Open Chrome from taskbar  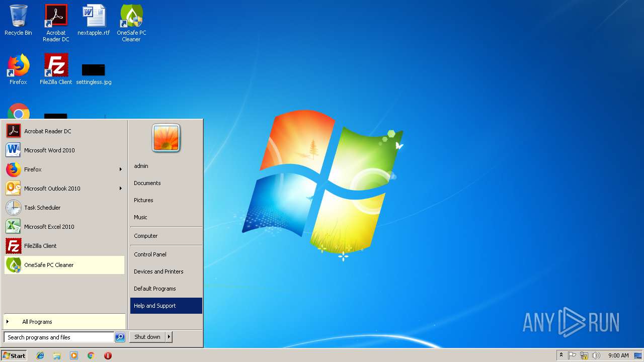[91, 355]
